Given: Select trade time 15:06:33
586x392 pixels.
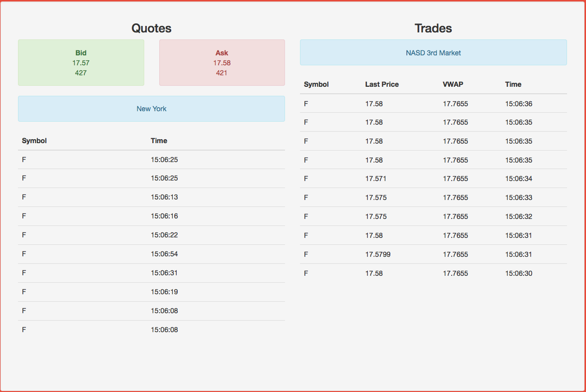Looking at the screenshot, I should pyautogui.click(x=519, y=198).
